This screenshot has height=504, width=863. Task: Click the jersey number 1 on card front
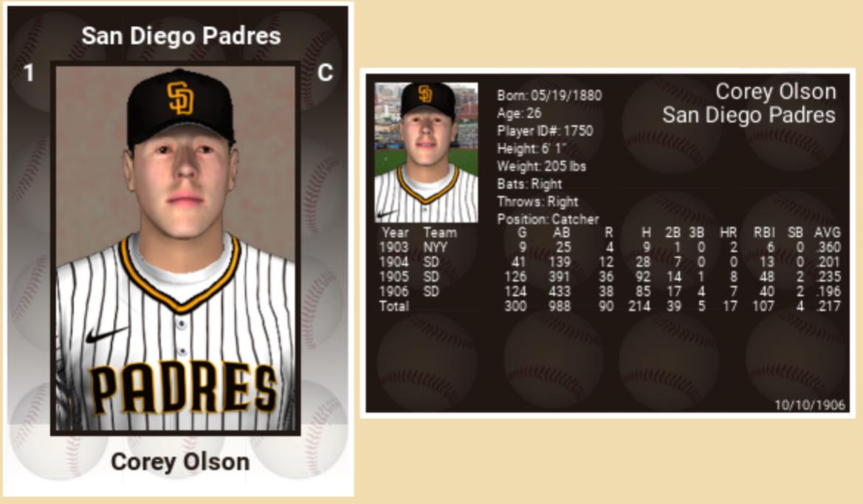(29, 72)
